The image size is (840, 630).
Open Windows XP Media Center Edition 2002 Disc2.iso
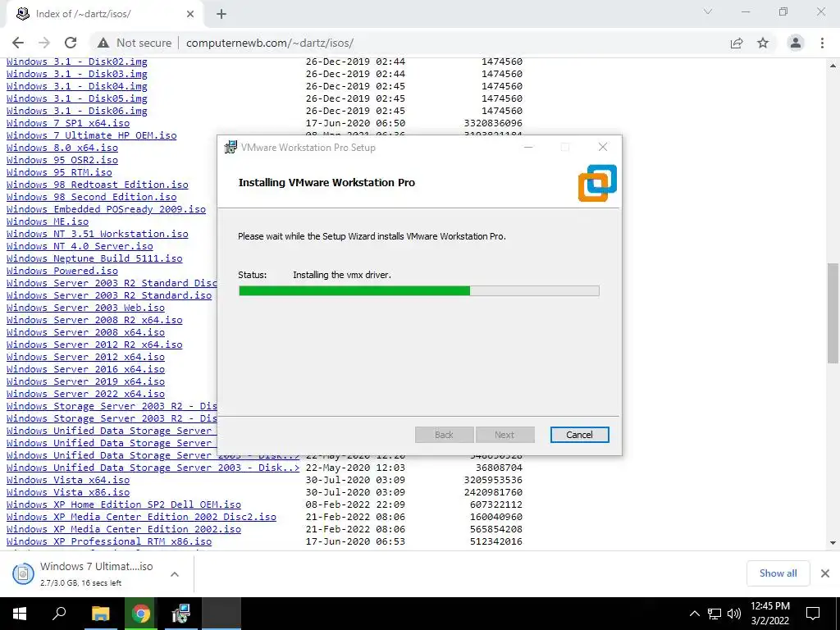coord(141,518)
